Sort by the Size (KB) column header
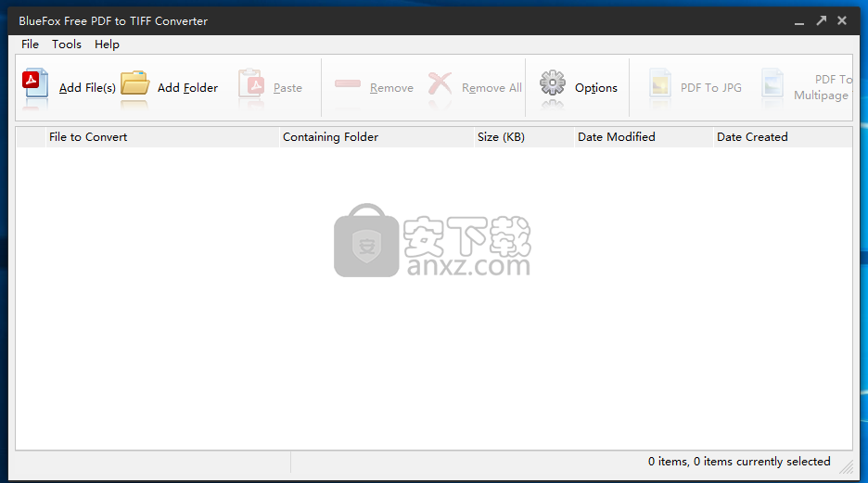 tap(524, 136)
